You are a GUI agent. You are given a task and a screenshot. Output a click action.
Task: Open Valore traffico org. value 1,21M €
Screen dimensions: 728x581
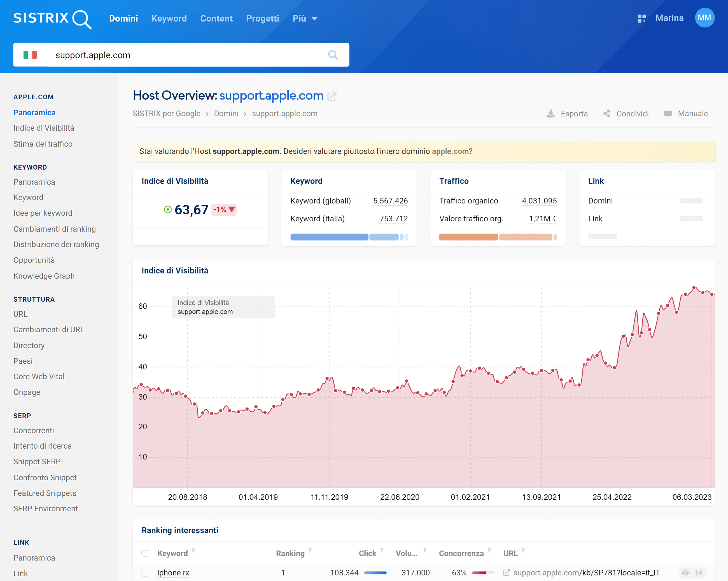tap(543, 219)
